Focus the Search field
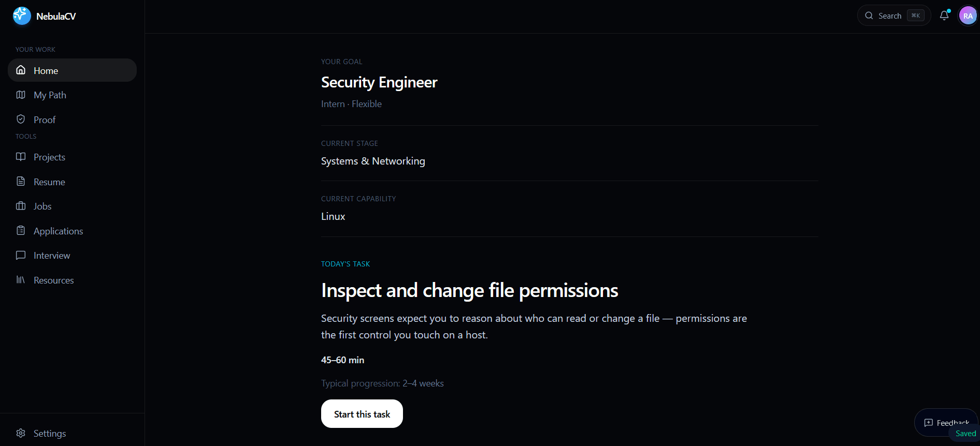The width and height of the screenshot is (980, 446). pos(894,16)
